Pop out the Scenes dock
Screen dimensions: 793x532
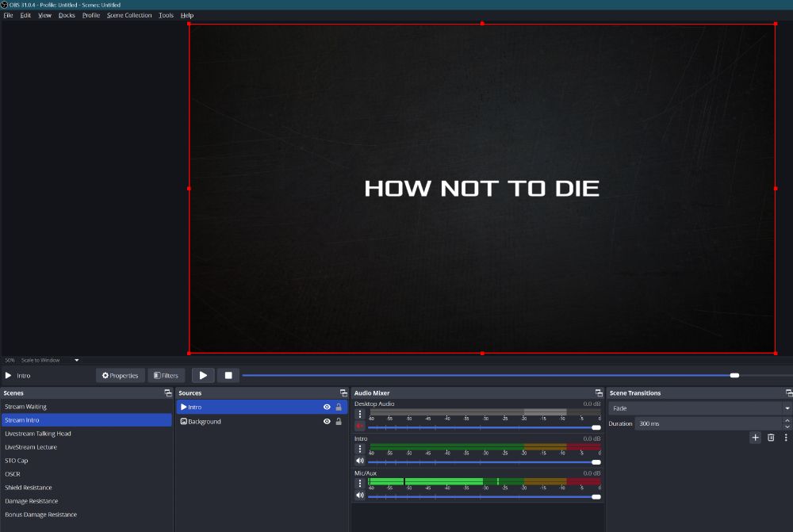tap(168, 393)
